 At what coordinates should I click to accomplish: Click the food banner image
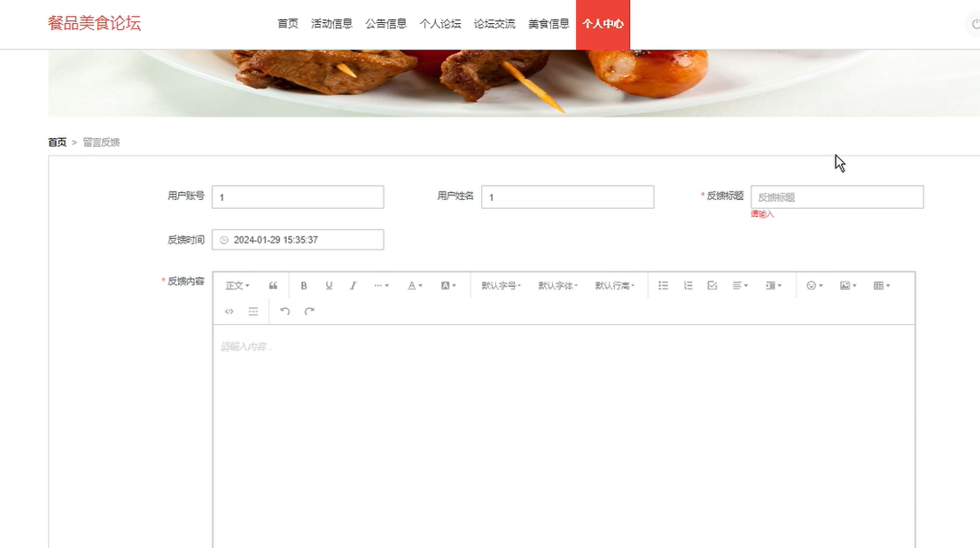pyautogui.click(x=514, y=83)
